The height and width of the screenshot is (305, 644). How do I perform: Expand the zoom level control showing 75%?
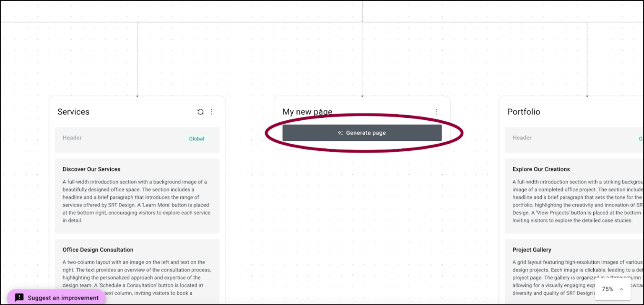tap(608, 289)
